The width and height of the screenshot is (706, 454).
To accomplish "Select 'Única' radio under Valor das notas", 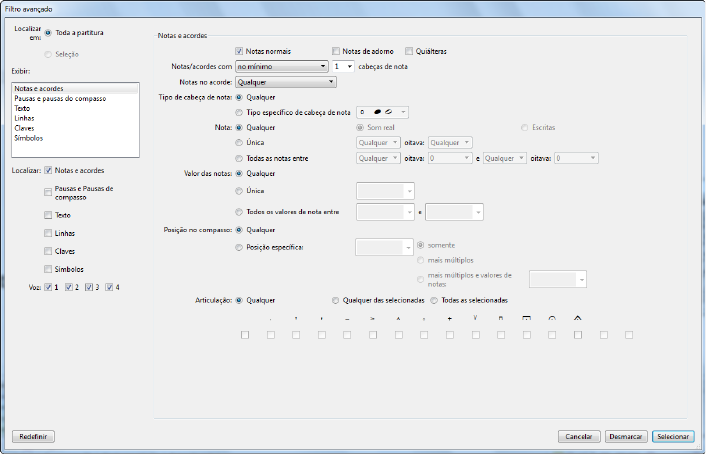I will 239,191.
